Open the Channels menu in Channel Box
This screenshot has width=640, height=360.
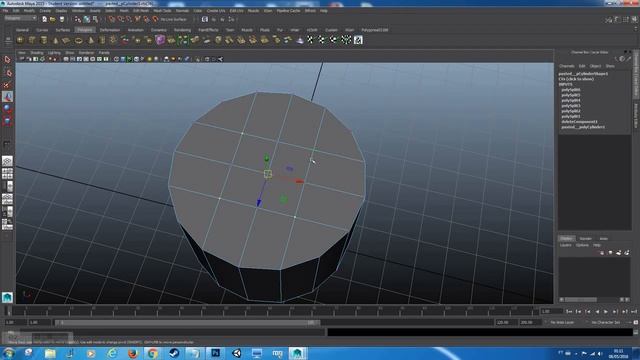(x=567, y=66)
